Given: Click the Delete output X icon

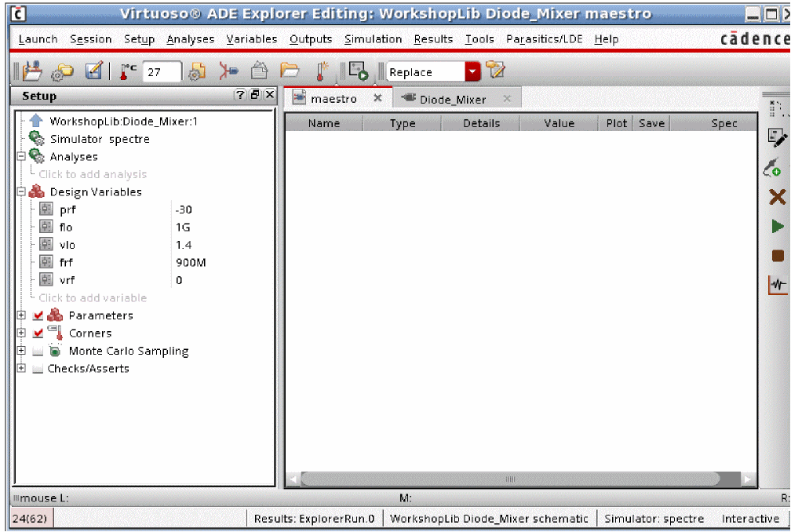Looking at the screenshot, I should (777, 197).
